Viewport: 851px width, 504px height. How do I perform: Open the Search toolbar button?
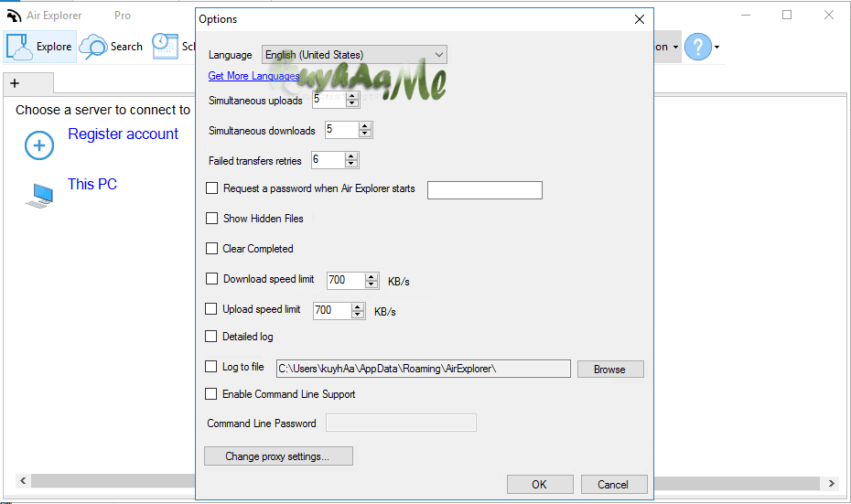(x=112, y=47)
